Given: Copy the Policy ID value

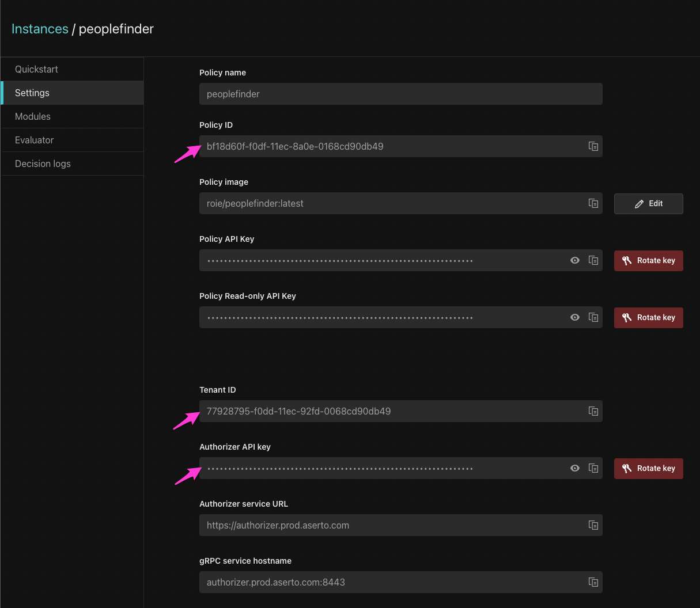Looking at the screenshot, I should pos(593,146).
